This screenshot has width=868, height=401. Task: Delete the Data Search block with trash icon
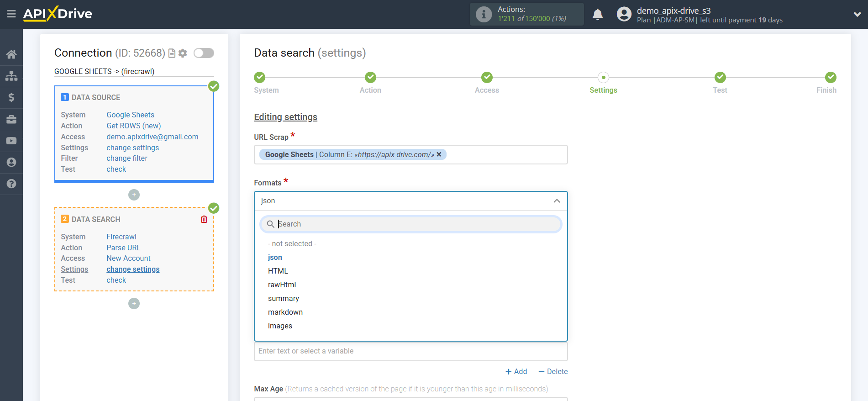(204, 219)
